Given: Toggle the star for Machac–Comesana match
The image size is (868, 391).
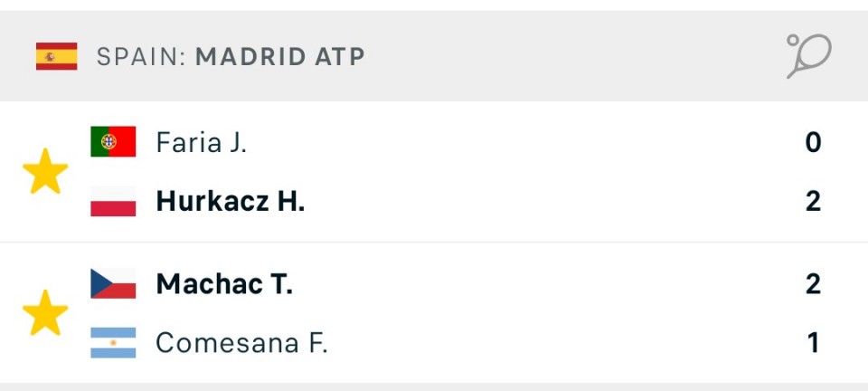Looking at the screenshot, I should 45,313.
